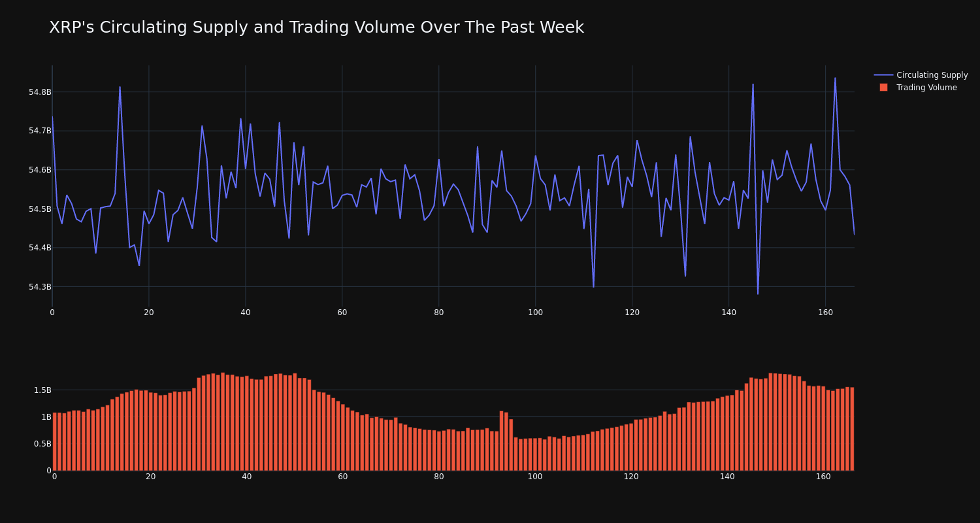Click the 80 x-axis tick of supply chart

click(x=439, y=312)
